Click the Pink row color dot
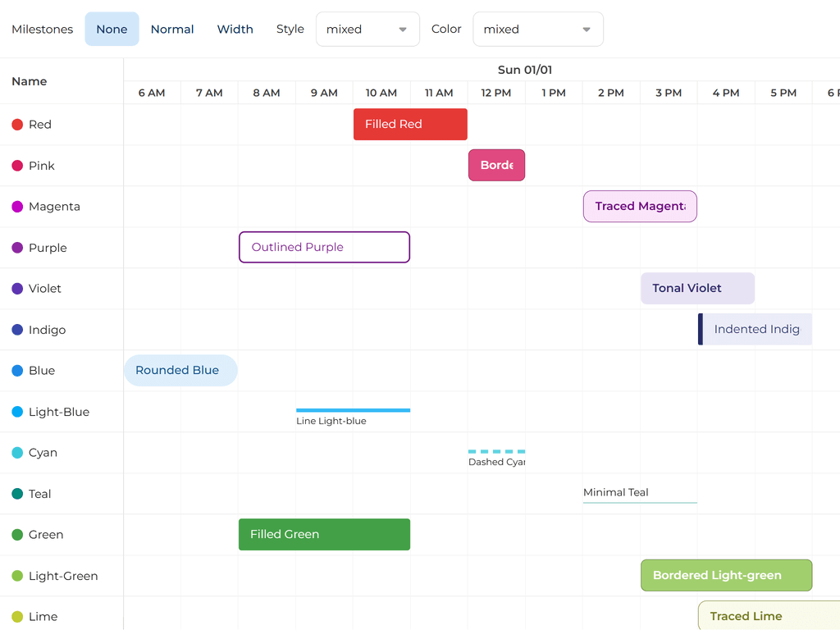 point(17,166)
